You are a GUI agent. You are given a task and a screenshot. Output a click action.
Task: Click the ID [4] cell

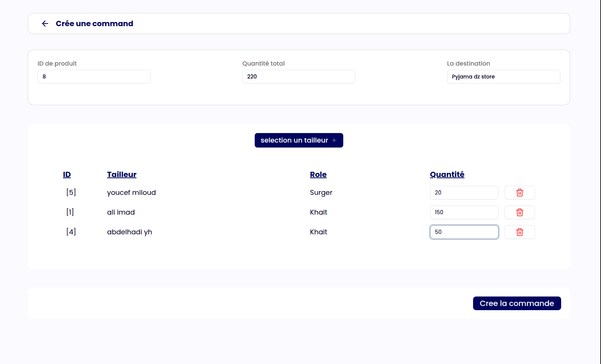[x=71, y=232]
